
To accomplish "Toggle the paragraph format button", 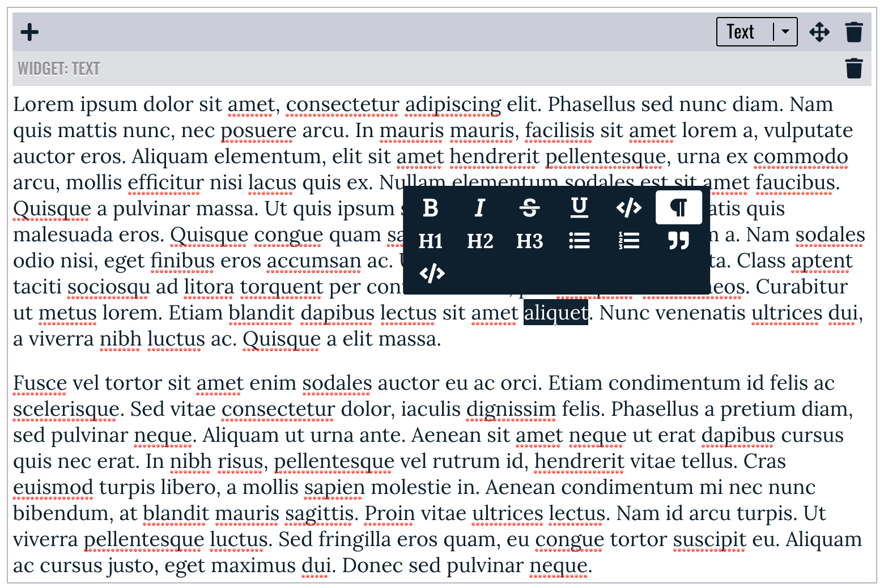I will (679, 208).
